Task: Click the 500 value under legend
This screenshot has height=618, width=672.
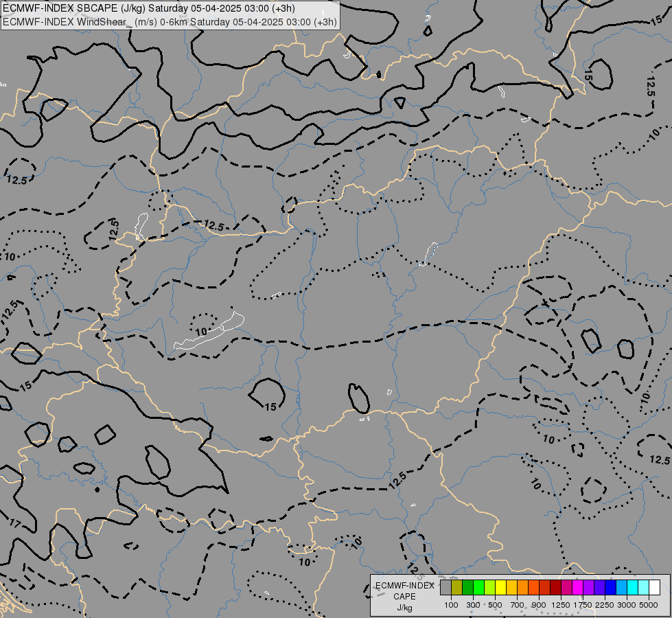Action: coord(495,605)
